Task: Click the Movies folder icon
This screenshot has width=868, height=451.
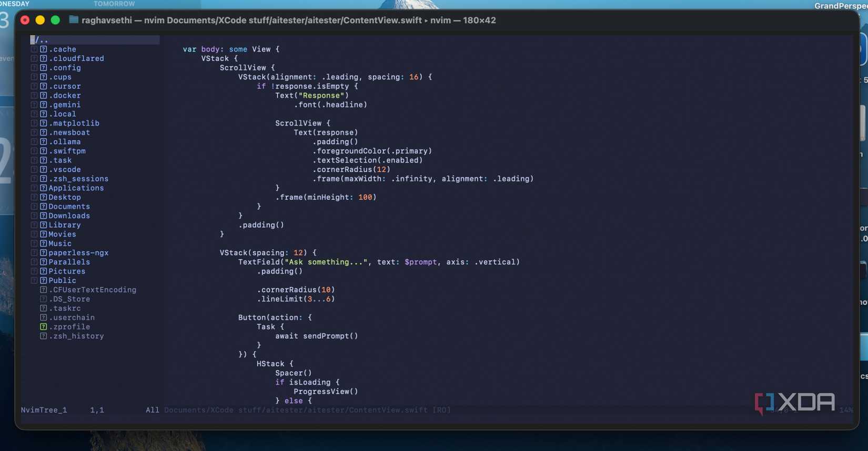Action: pos(44,234)
